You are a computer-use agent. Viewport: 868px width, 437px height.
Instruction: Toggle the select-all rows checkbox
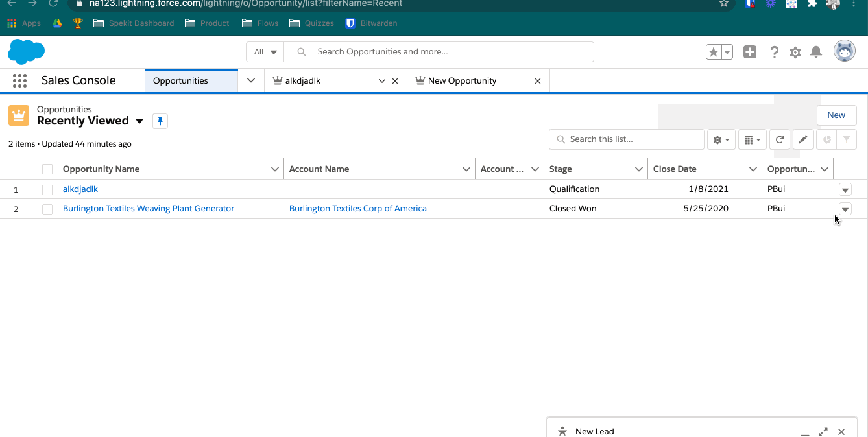pos(47,169)
